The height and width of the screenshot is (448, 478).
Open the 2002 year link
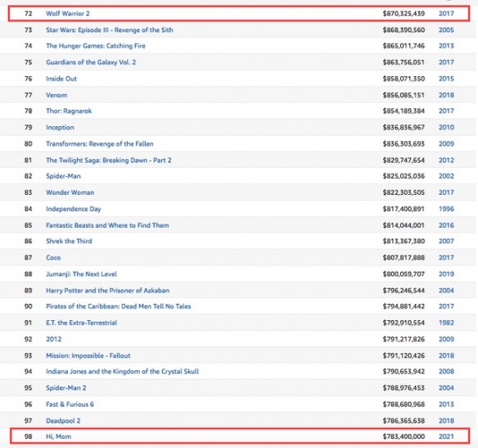(x=446, y=176)
